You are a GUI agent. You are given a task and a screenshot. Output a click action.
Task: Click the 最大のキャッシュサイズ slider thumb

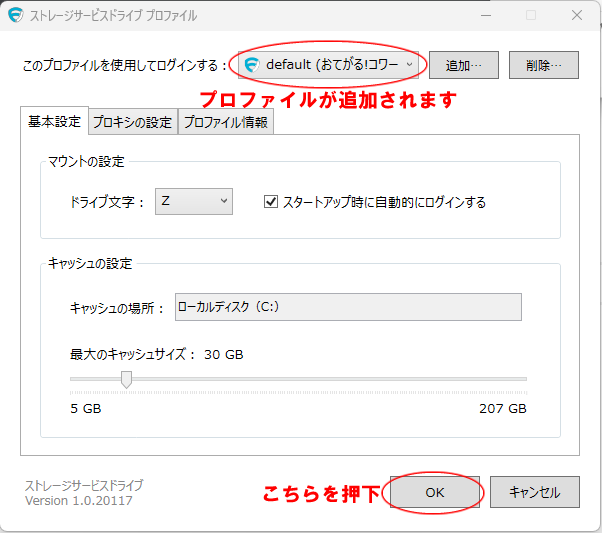click(126, 379)
